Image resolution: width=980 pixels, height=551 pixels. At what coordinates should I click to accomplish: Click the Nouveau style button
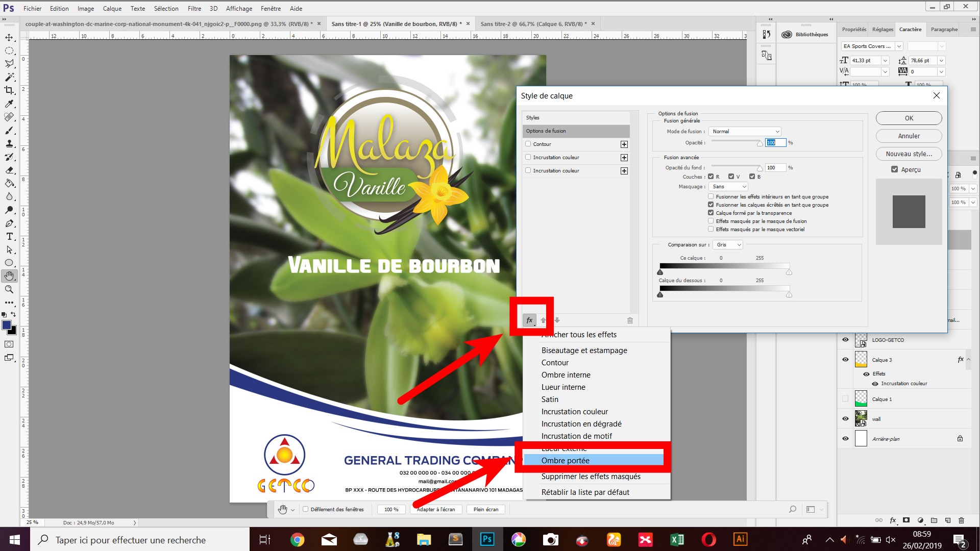pos(909,154)
